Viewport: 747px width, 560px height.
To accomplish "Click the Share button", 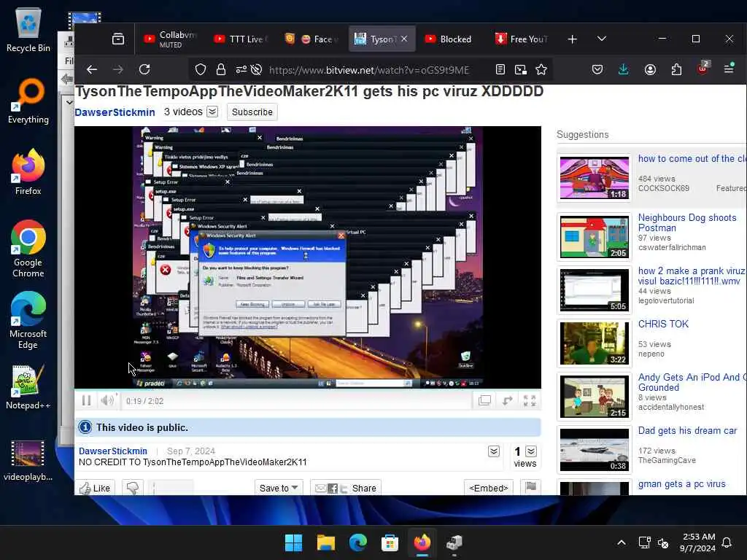I will 346,488.
